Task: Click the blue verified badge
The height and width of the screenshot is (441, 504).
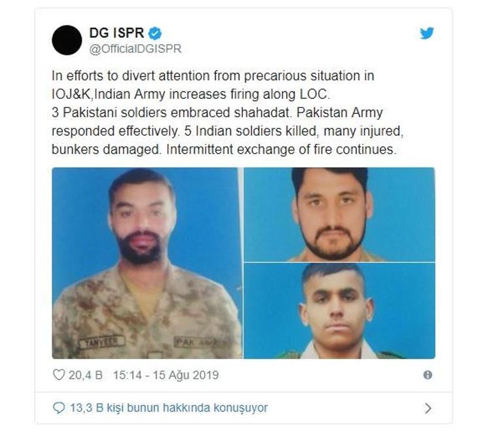Action: (x=155, y=33)
